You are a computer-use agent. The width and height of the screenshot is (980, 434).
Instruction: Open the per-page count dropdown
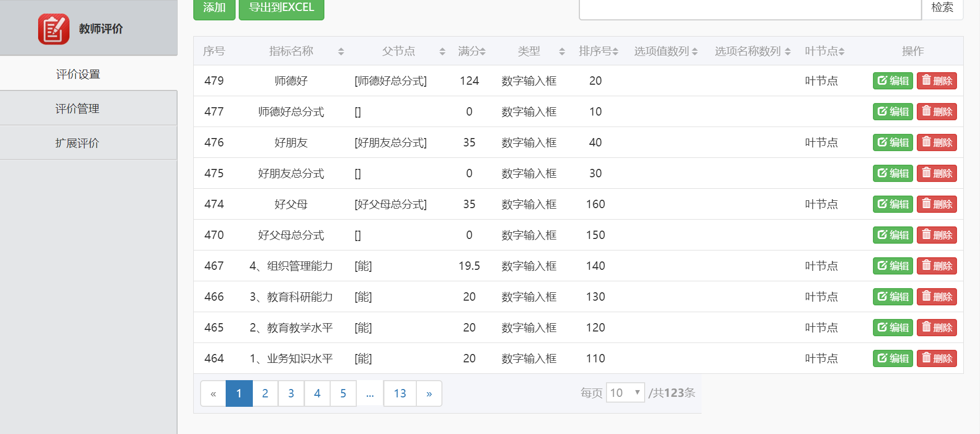tap(625, 393)
